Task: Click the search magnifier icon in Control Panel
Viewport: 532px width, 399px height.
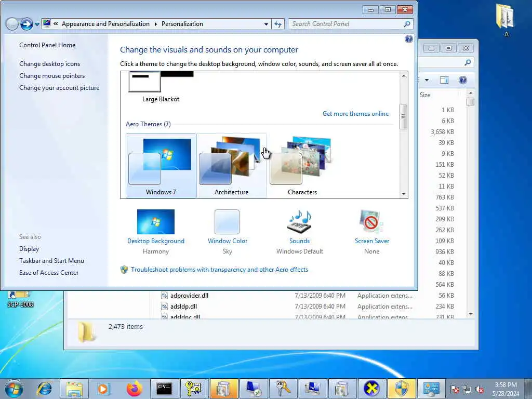Action: pos(407,24)
